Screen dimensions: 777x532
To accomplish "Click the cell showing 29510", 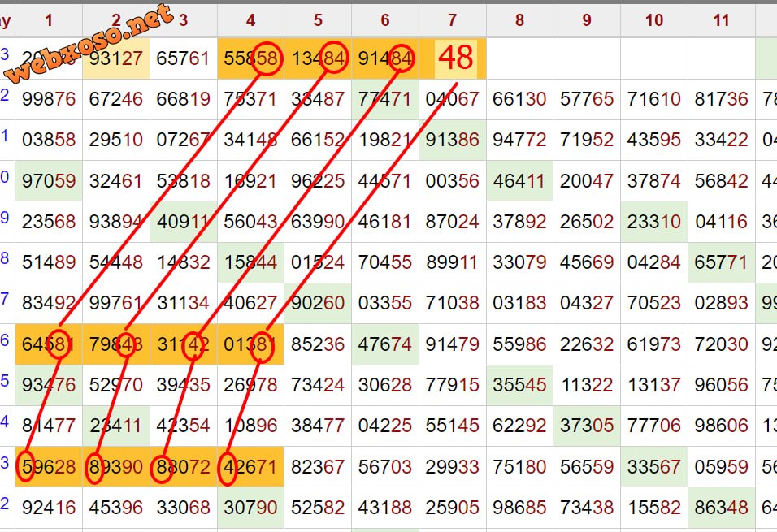I will pyautogui.click(x=116, y=141).
